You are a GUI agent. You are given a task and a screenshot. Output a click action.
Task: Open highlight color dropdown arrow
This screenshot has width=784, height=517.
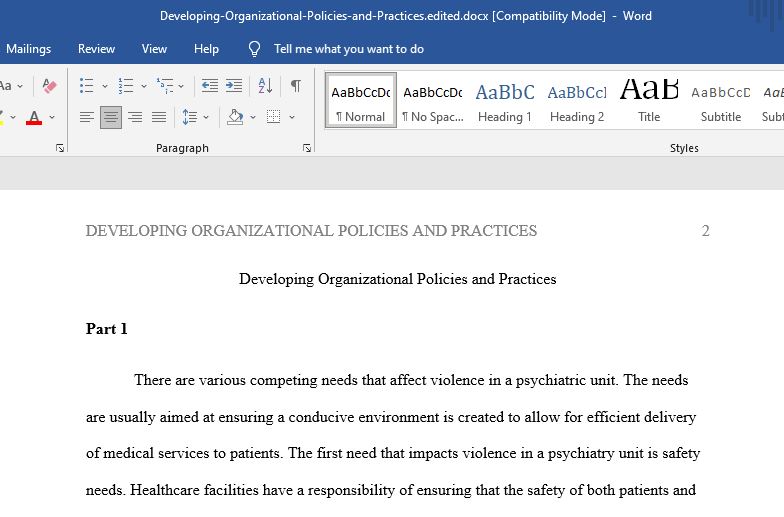click(13, 118)
